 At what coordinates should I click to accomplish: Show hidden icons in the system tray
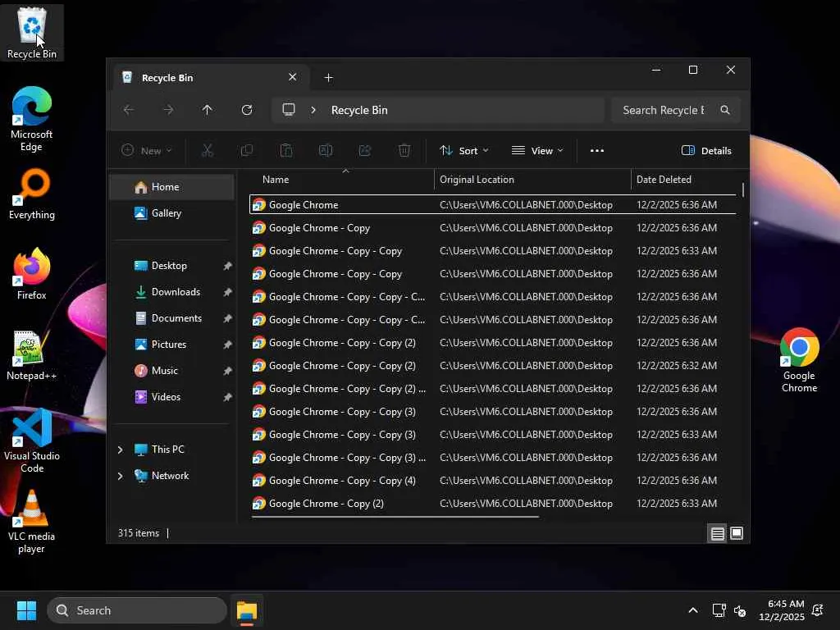(692, 610)
